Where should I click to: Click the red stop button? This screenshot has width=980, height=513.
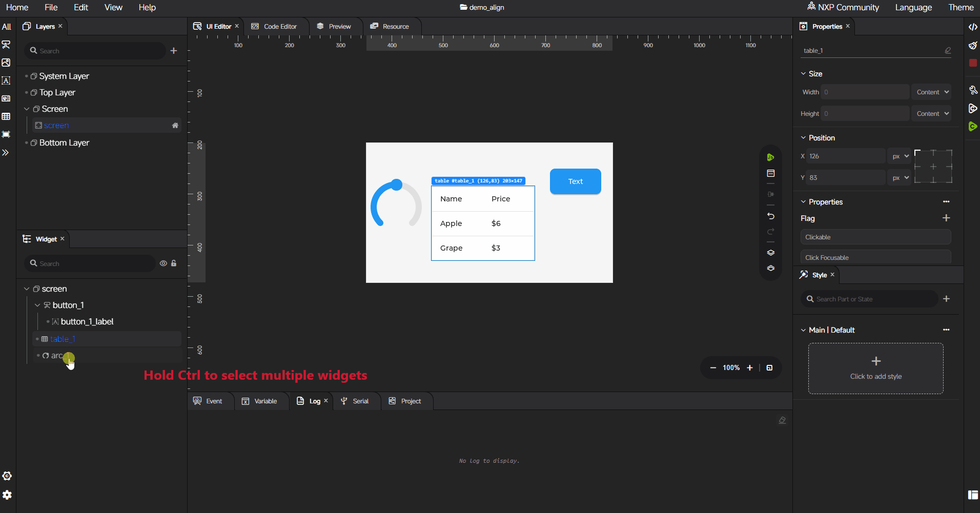973,63
